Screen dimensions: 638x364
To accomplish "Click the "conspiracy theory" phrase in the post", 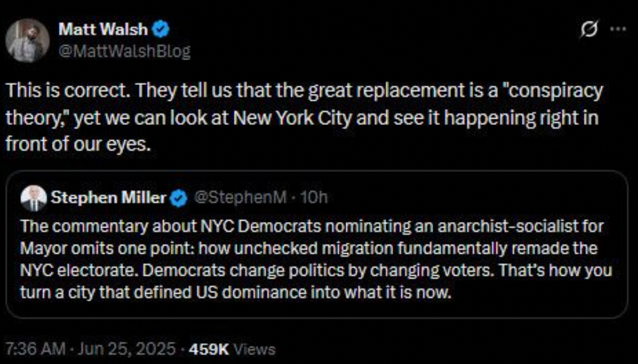I will [x=520, y=90].
